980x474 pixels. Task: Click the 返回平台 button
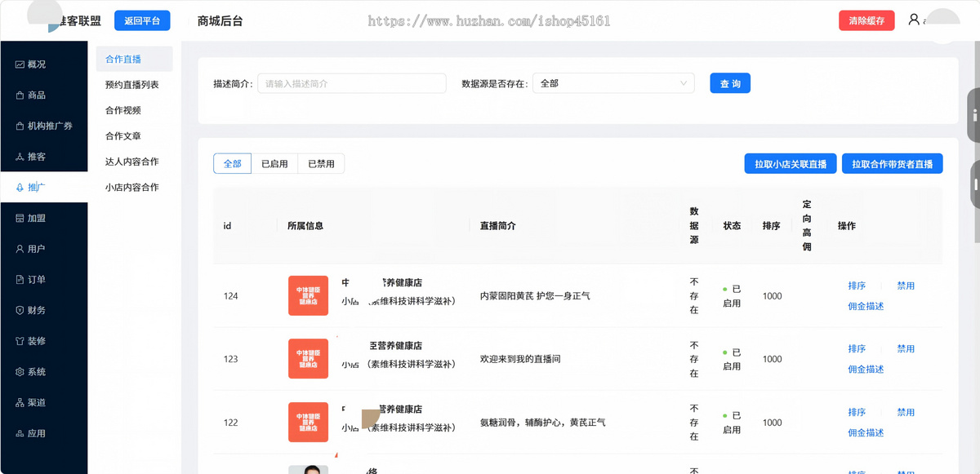(142, 20)
